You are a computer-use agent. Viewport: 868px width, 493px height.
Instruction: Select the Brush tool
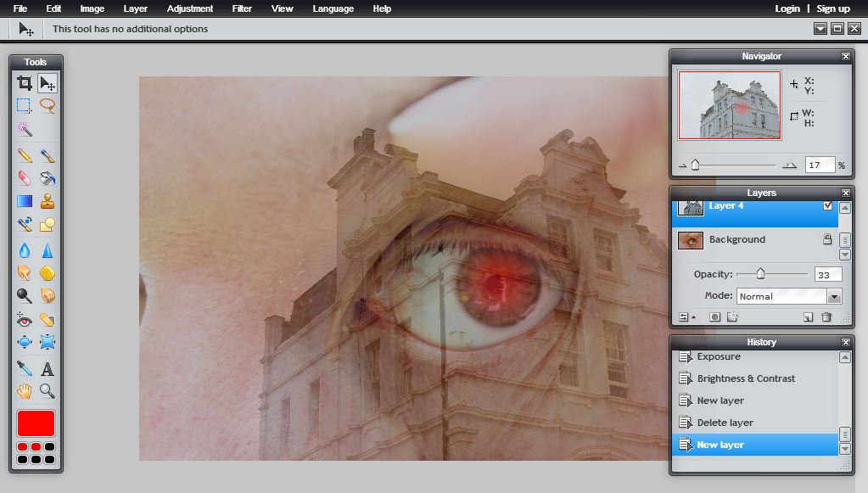point(48,155)
